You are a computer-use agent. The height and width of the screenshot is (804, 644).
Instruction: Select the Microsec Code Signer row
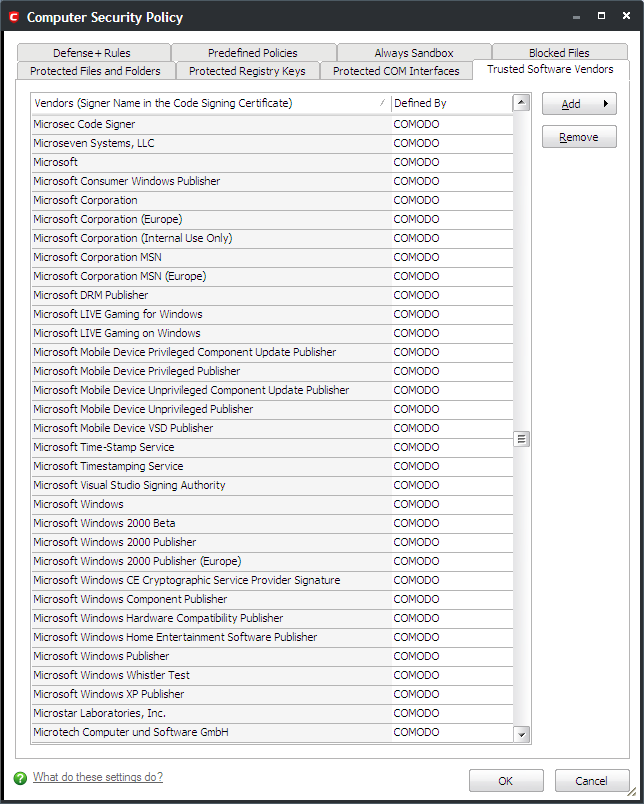(272, 124)
